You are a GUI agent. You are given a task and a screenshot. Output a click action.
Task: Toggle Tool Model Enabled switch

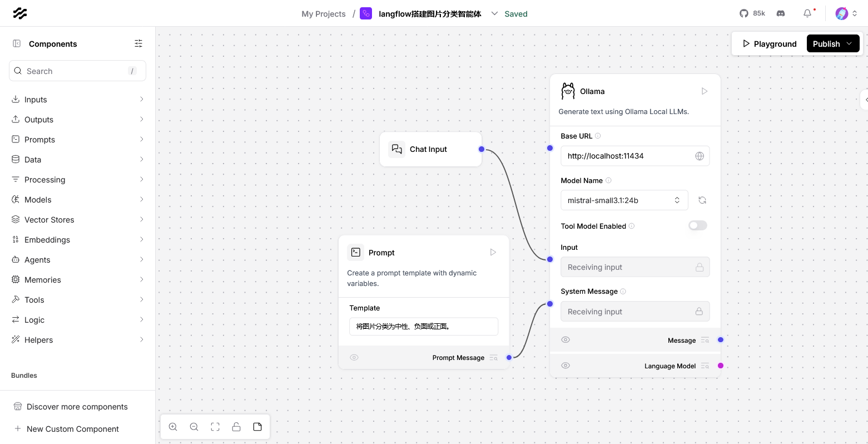(698, 225)
